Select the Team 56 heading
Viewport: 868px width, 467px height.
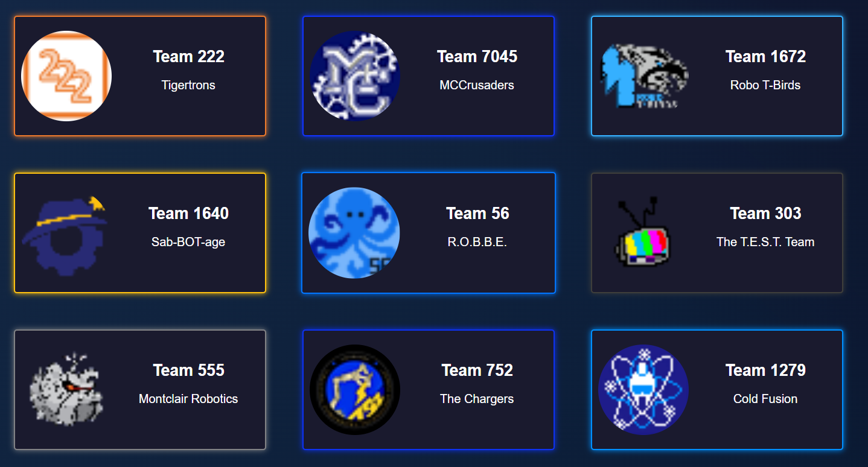click(x=477, y=214)
